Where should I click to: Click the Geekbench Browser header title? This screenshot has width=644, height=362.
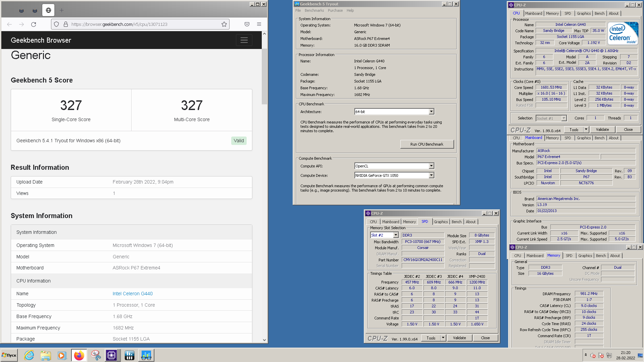pyautogui.click(x=41, y=40)
